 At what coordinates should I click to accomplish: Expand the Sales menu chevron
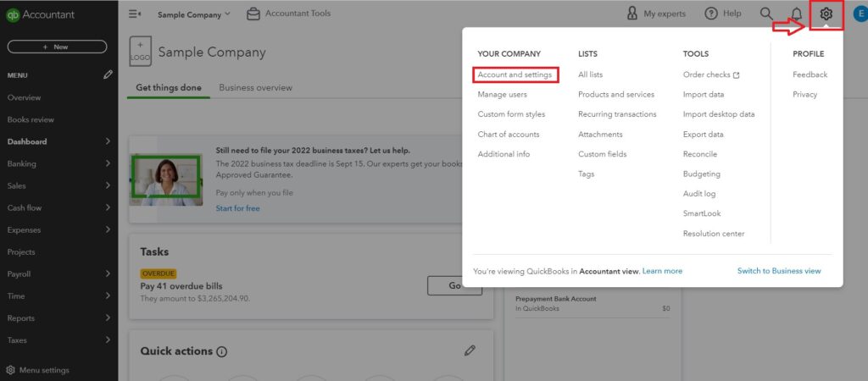coord(108,185)
